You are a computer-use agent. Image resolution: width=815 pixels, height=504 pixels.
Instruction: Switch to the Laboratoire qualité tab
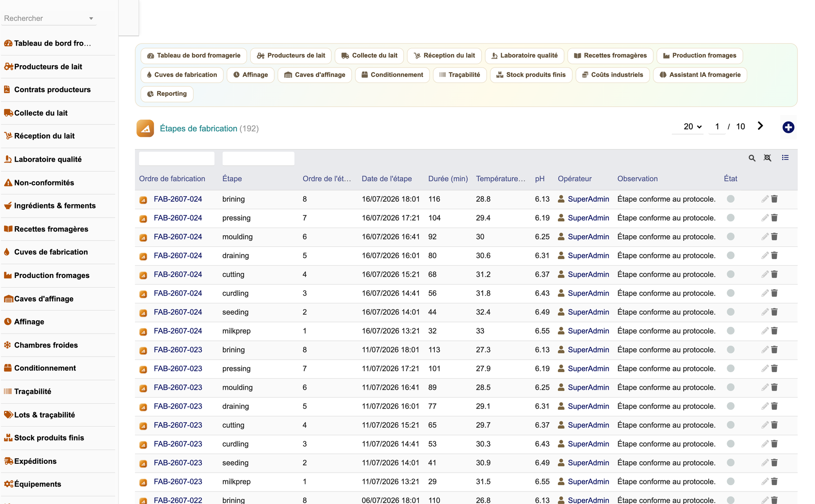coord(524,56)
